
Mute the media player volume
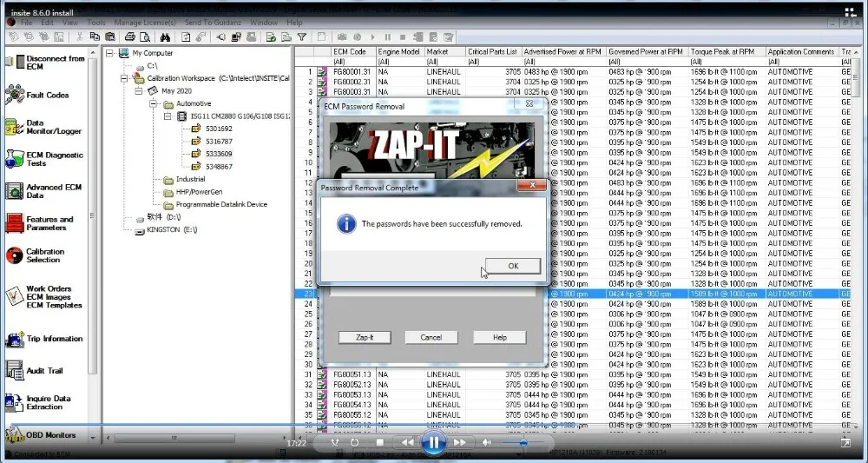[487, 442]
